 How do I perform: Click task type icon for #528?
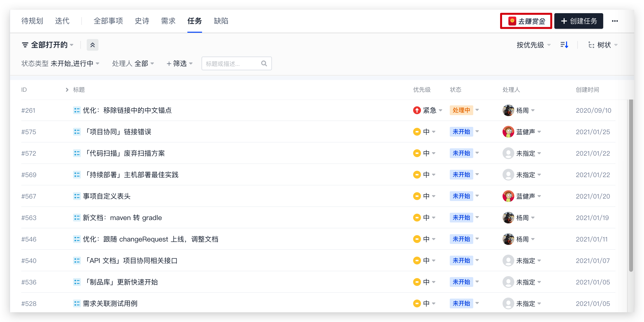click(77, 303)
